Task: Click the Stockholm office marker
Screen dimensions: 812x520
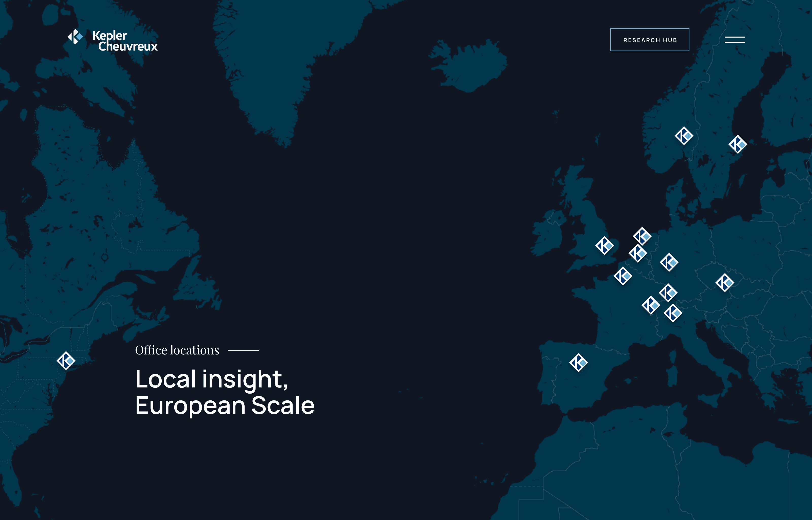Action: tap(738, 144)
